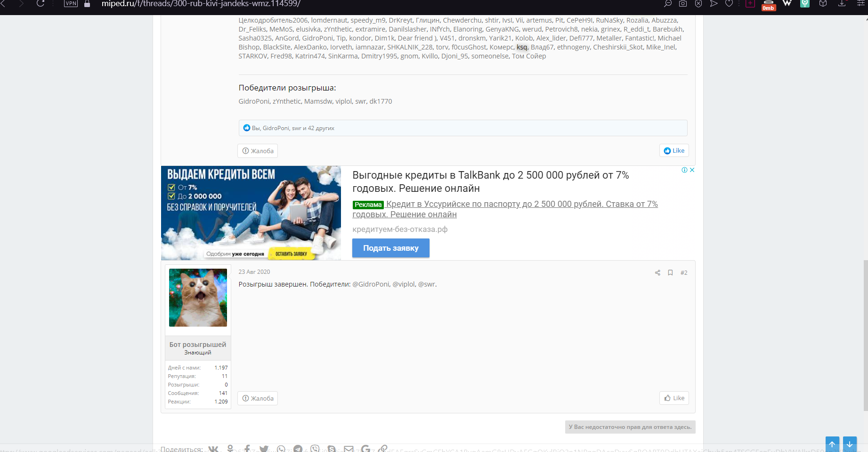Viewport: 868px width, 452px height.
Task: Open the 'Кредит в Уссурийске по паспорту' ad link
Action: 505,209
